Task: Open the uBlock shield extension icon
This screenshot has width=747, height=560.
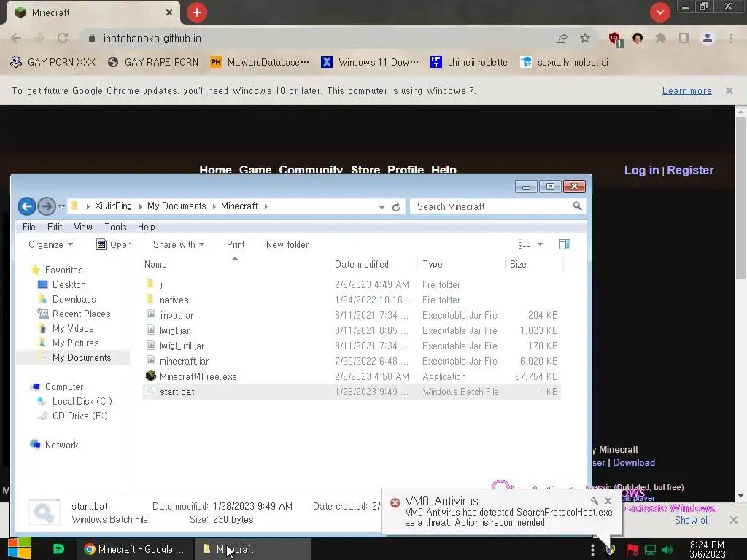Action: (615, 39)
